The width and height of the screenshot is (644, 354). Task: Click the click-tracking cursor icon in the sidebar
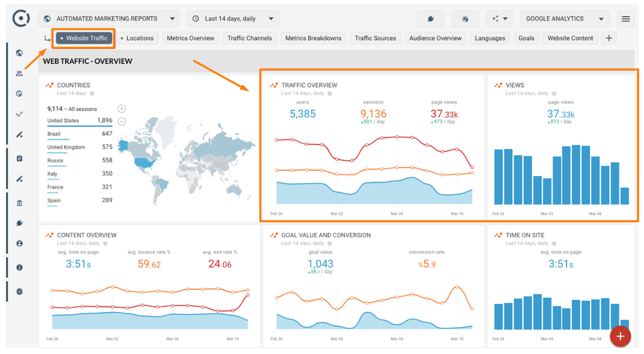[x=19, y=94]
